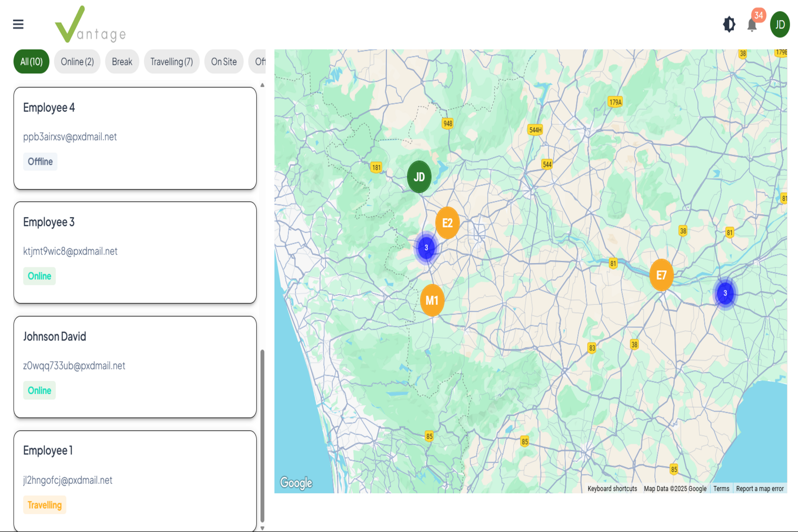This screenshot has height=532, width=798.
Task: Expand the left blue cluster showing 3 employees
Action: (x=426, y=247)
